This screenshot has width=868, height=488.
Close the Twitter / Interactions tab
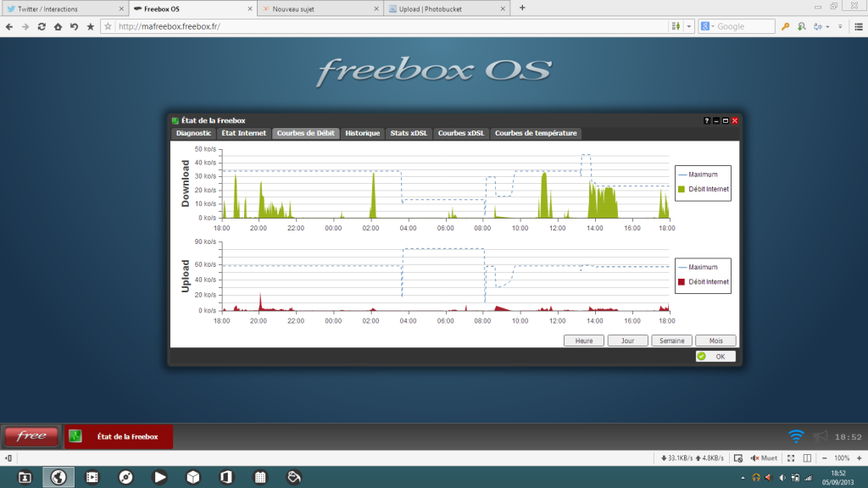121,8
